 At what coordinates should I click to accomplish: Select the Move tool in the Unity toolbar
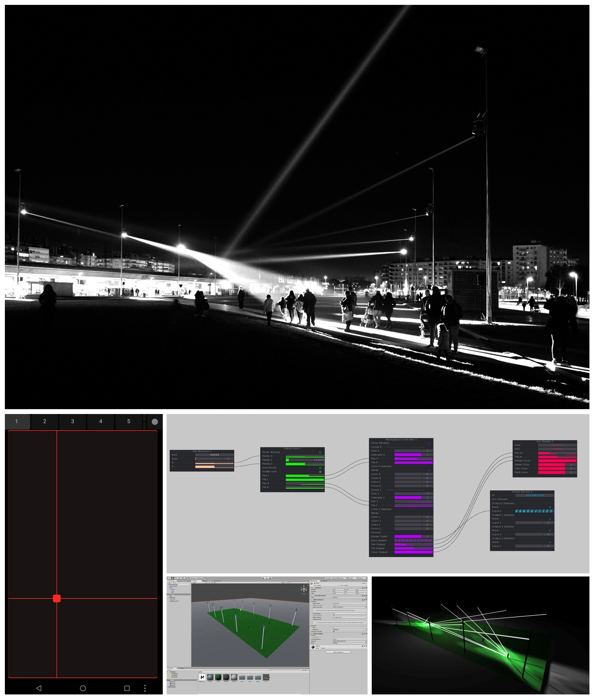tap(172, 578)
